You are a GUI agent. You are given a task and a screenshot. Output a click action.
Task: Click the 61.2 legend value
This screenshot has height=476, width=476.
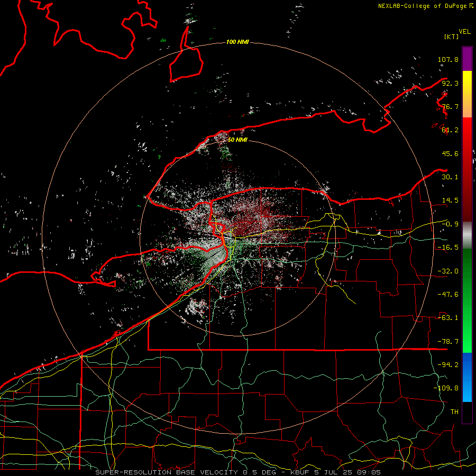(450, 130)
